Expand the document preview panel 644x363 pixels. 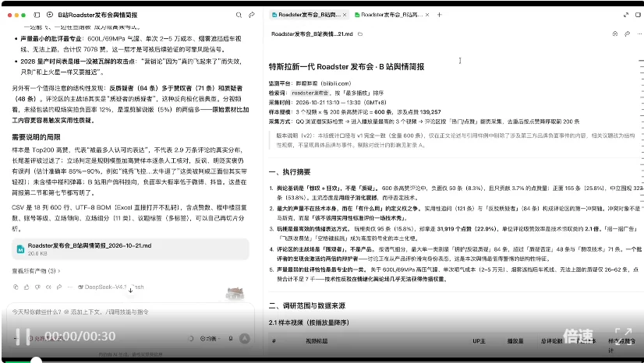point(626,15)
